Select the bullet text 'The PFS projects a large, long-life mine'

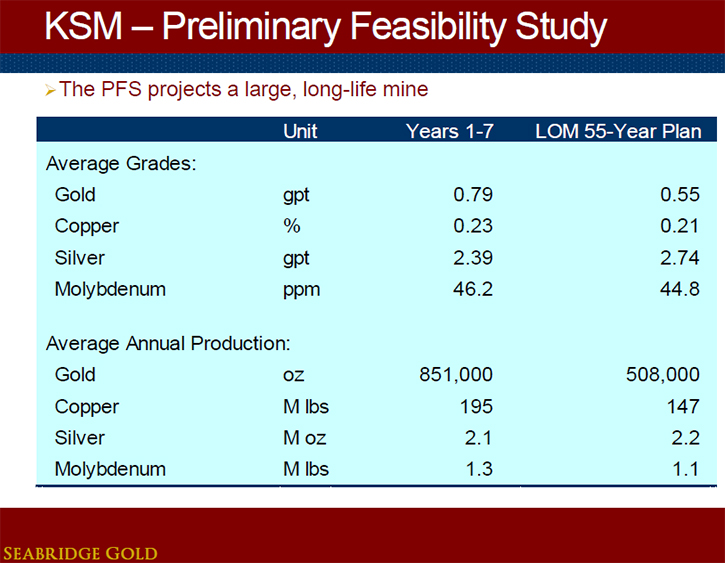244,89
